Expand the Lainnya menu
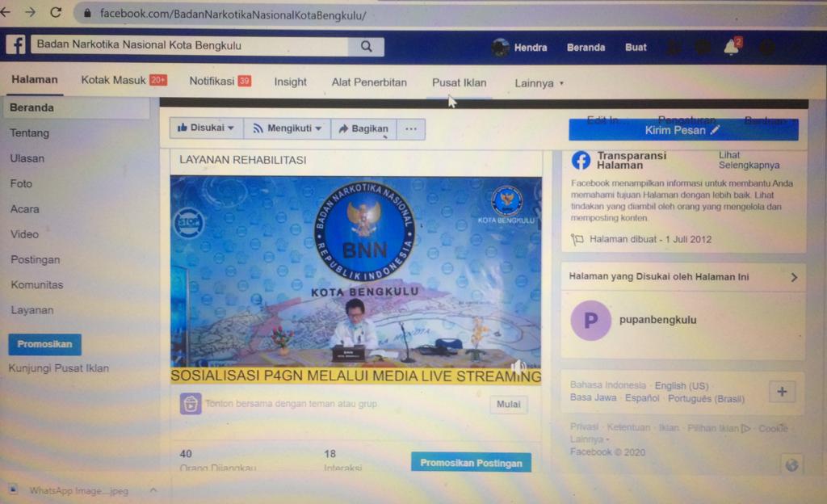This screenshot has width=827, height=504. click(539, 83)
